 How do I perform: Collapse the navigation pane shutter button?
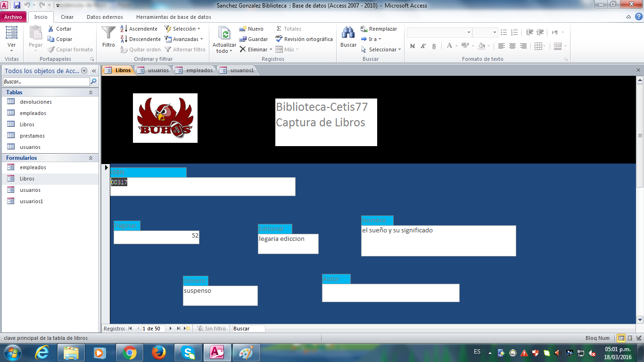coord(94,71)
